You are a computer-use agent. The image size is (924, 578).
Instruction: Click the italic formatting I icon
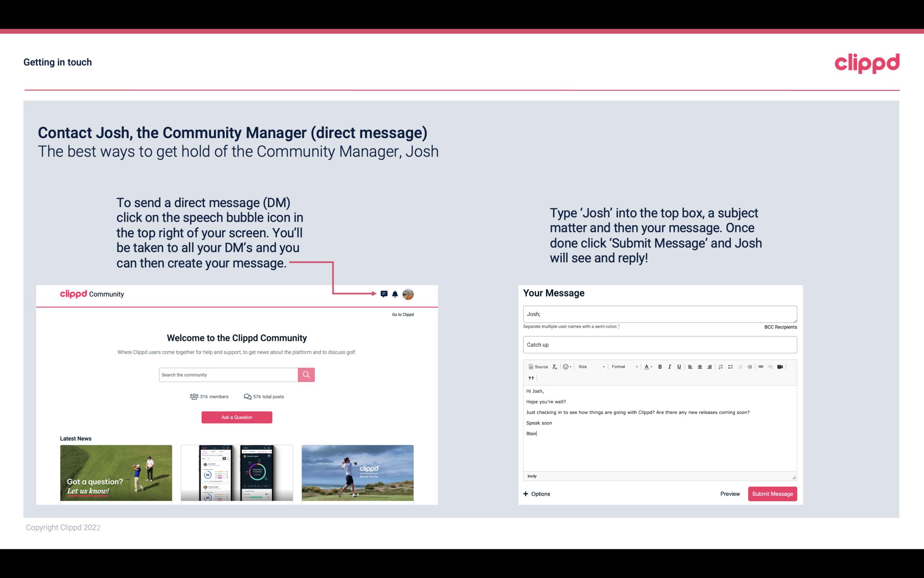point(669,366)
